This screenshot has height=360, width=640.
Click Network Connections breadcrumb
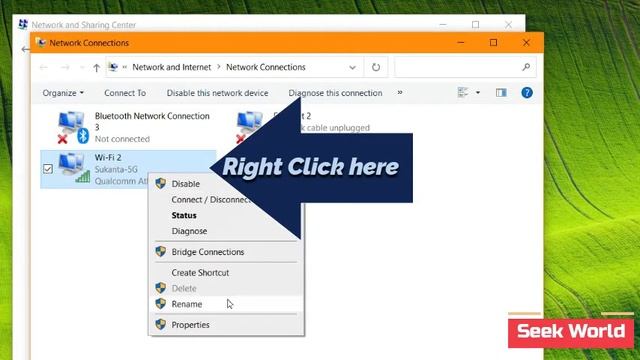(266, 67)
